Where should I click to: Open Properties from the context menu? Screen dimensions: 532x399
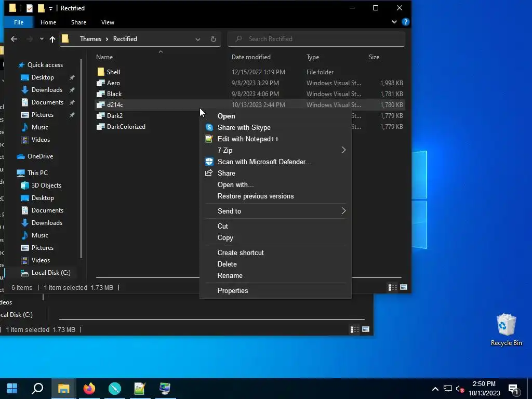click(x=275, y=291)
